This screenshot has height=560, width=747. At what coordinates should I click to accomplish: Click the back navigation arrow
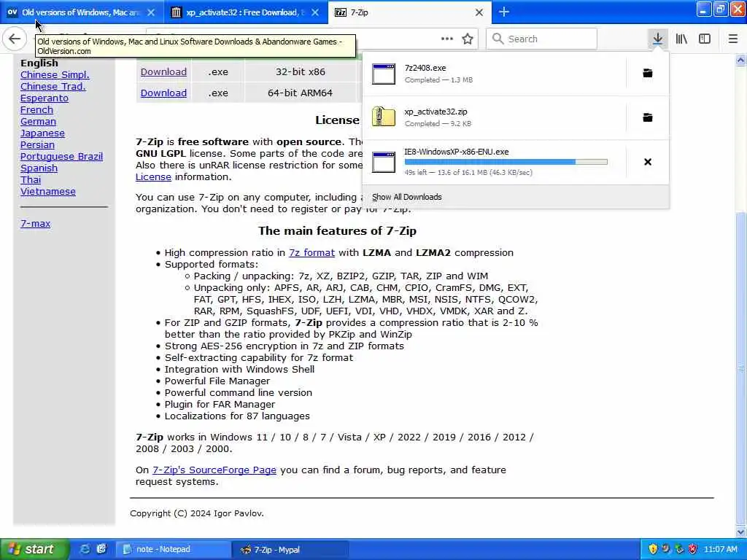tap(15, 39)
